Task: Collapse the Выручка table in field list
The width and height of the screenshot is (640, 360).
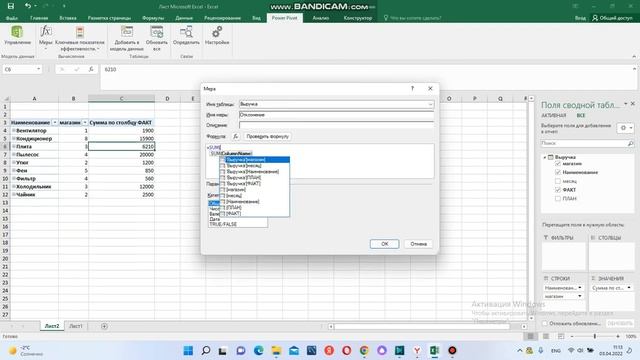Action: coord(544,157)
